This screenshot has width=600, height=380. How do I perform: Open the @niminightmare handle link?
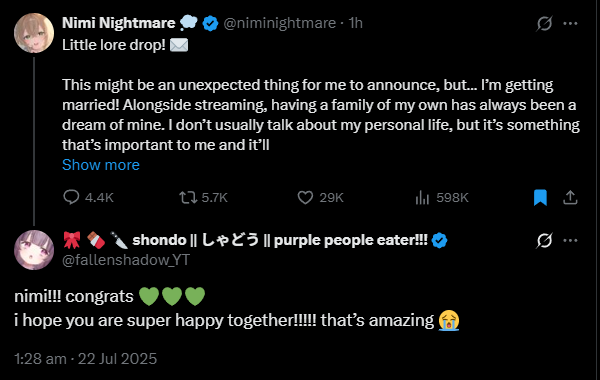pyautogui.click(x=279, y=23)
